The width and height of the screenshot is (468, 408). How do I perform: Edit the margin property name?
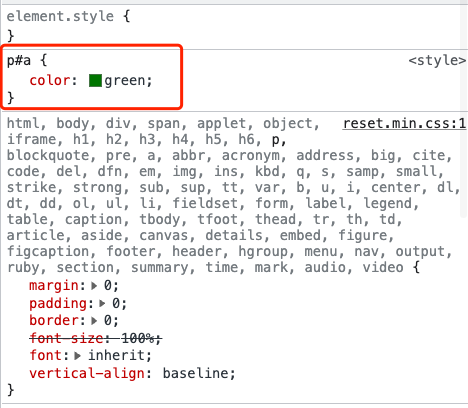tap(54, 286)
